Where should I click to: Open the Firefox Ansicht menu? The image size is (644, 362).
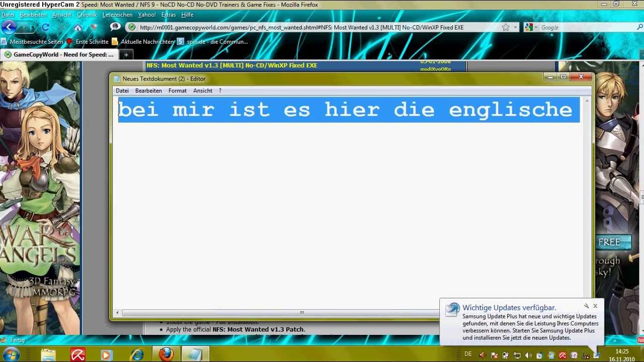click(62, 15)
